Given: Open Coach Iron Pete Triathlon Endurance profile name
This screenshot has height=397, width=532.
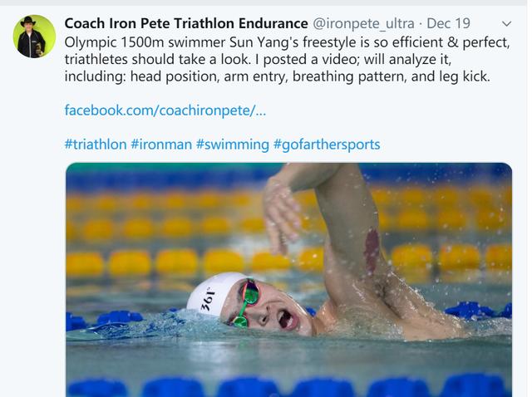Looking at the screenshot, I should point(186,23).
